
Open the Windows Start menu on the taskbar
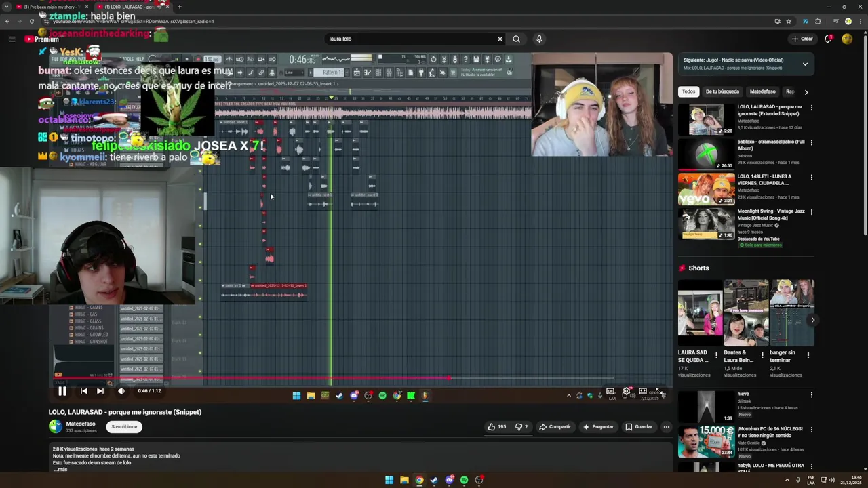point(389,480)
